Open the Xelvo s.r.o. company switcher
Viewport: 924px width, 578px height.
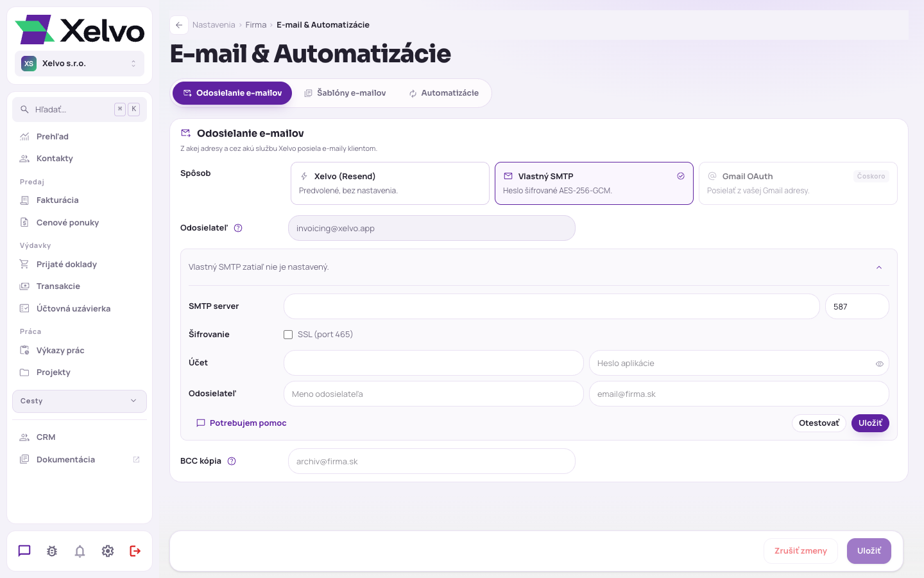point(80,64)
